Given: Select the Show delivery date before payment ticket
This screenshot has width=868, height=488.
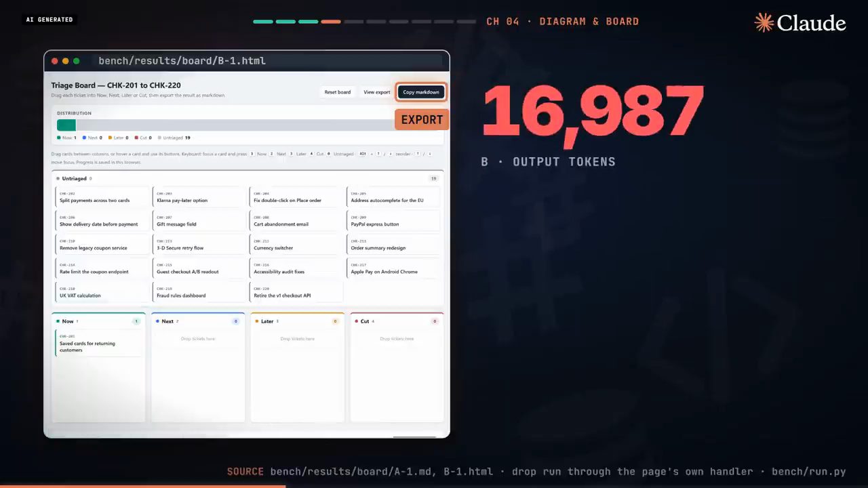Looking at the screenshot, I should [x=102, y=221].
